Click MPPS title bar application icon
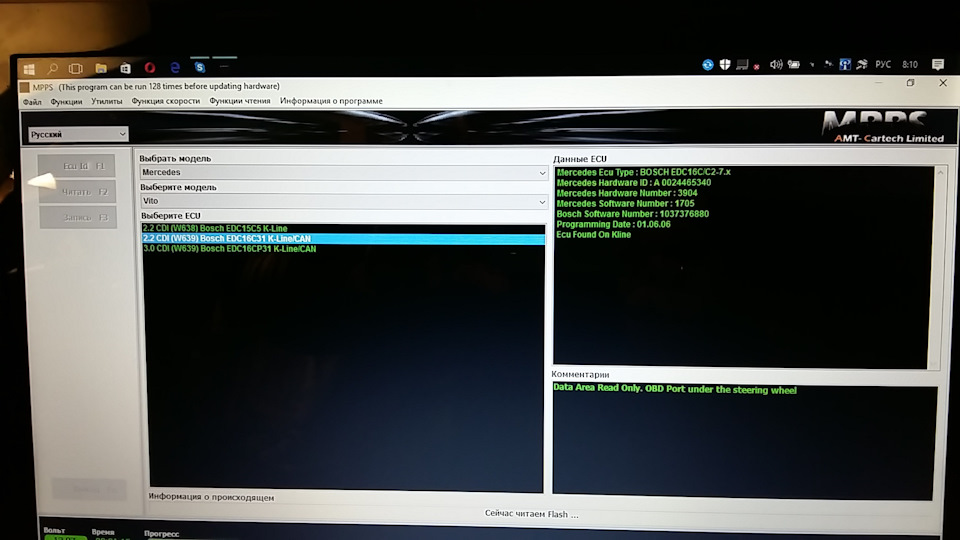Viewport: 960px width, 540px height. click(x=24, y=88)
